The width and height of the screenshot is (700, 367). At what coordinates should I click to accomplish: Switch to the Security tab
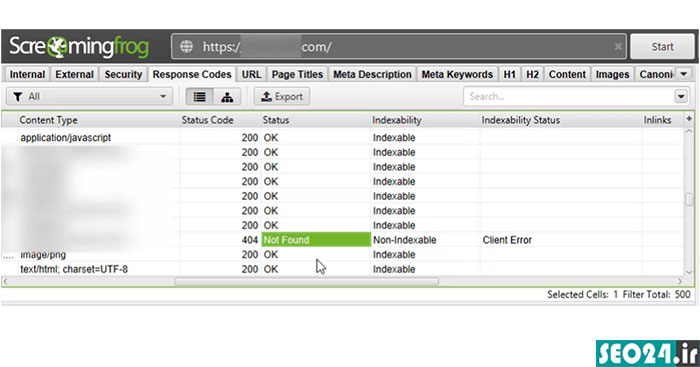coord(123,75)
